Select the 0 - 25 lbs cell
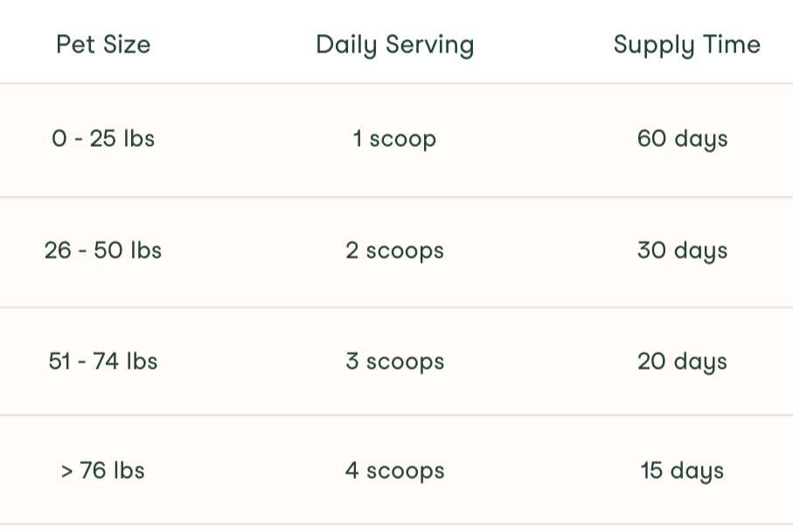The image size is (793, 532). (103, 139)
